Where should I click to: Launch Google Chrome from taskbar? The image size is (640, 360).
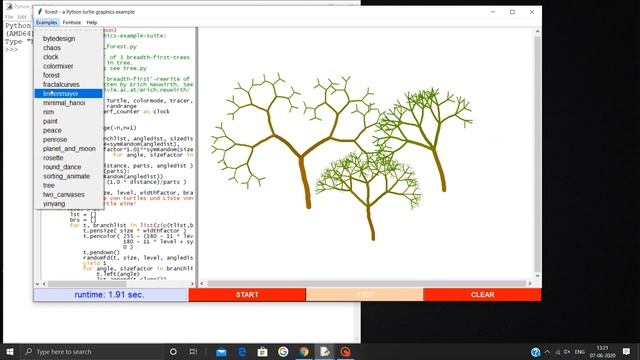click(304, 351)
